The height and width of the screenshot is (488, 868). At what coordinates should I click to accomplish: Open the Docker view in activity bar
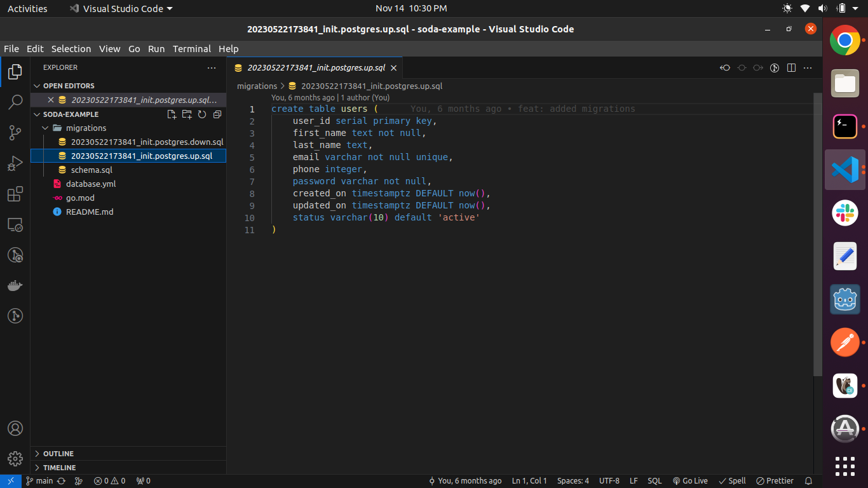pos(15,285)
